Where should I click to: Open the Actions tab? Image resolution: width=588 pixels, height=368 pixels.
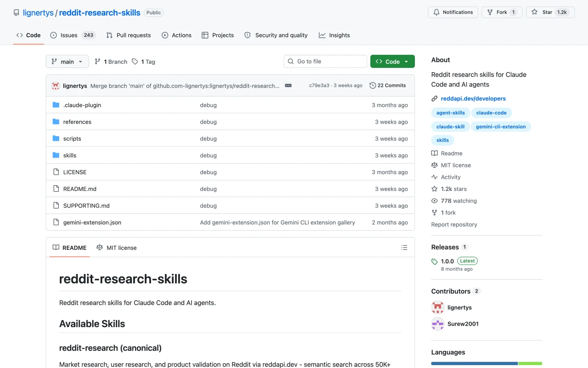(x=177, y=35)
